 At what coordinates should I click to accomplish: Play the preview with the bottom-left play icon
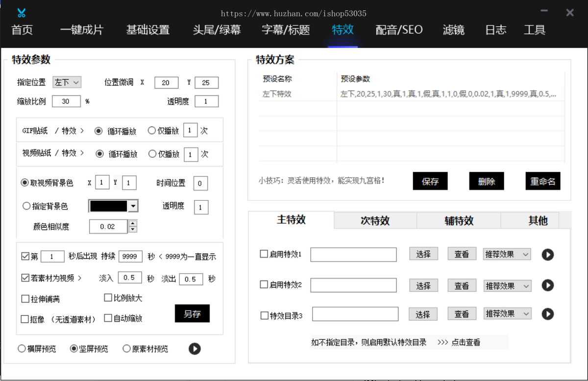tap(195, 349)
